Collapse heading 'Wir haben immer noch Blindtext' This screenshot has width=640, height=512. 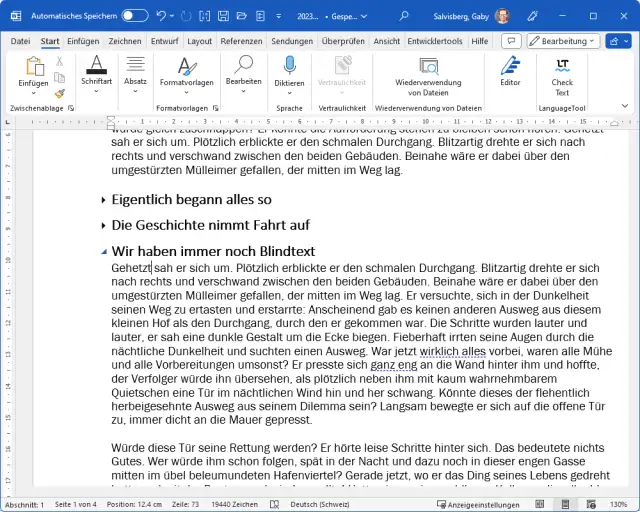(x=104, y=251)
